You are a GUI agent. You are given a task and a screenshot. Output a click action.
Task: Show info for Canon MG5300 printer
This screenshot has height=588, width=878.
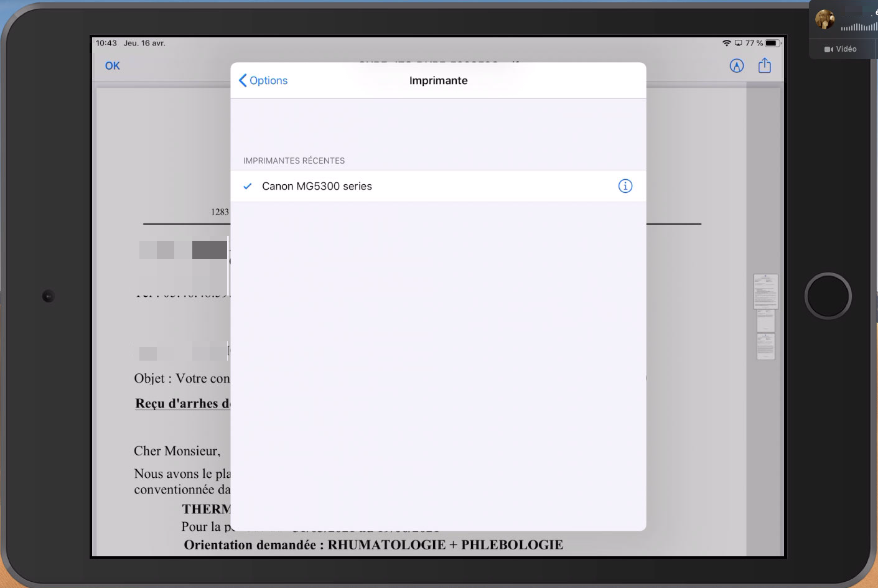[625, 186]
